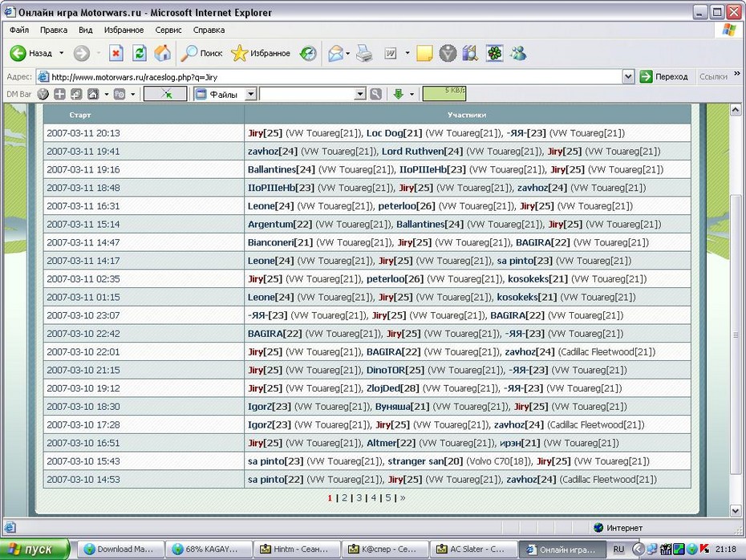Click the Print icon in toolbar

click(364, 54)
